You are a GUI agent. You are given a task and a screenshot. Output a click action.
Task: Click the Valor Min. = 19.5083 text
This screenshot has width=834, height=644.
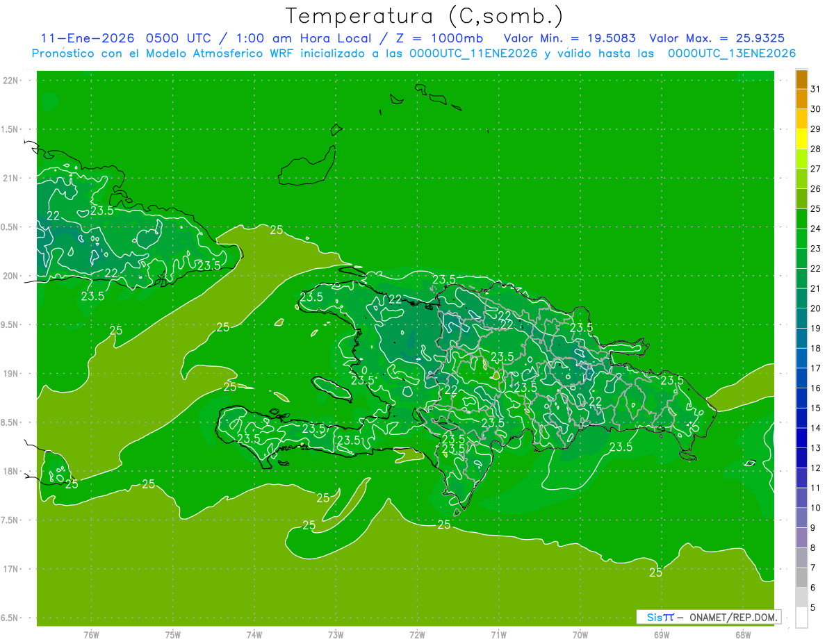[x=569, y=38]
